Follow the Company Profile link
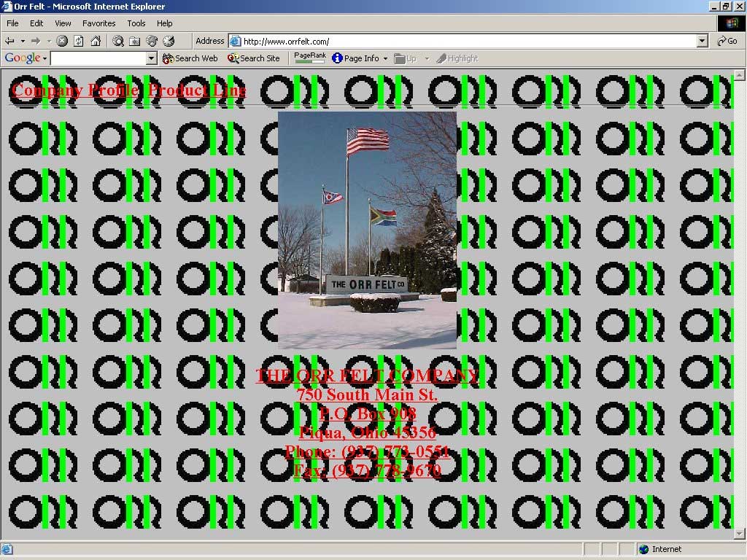Screen dimensions: 747x560 click(x=75, y=90)
